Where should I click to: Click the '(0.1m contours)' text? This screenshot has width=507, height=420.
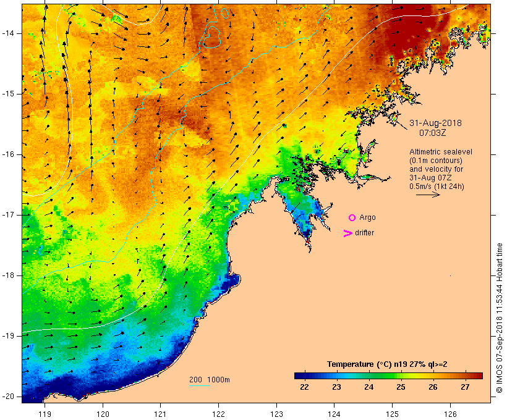pos(435,161)
